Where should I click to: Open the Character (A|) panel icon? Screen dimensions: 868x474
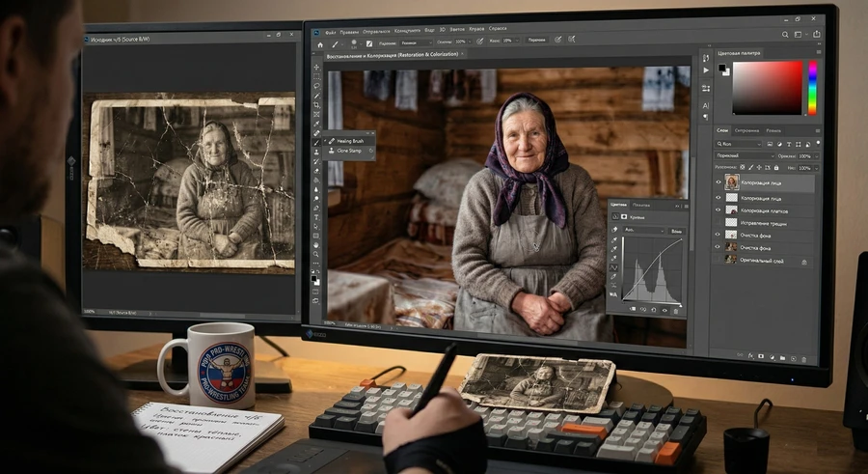(x=706, y=105)
